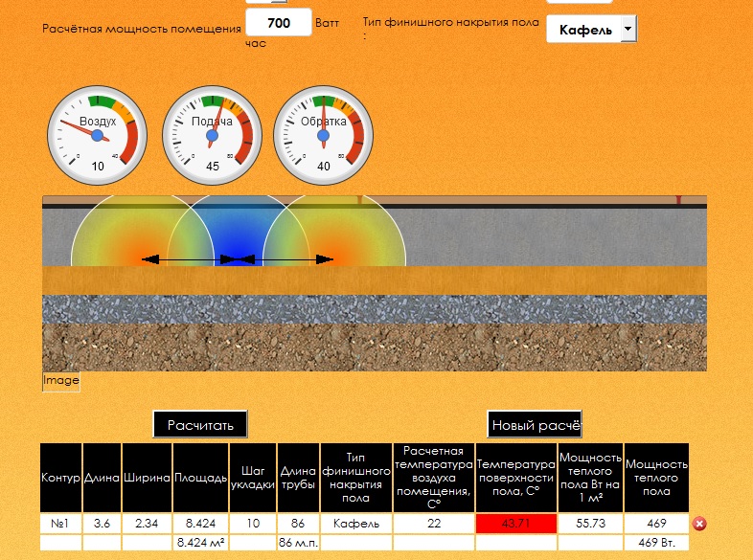753x560 pixels.
Task: Select the 2.34 width cell
Action: click(147, 524)
